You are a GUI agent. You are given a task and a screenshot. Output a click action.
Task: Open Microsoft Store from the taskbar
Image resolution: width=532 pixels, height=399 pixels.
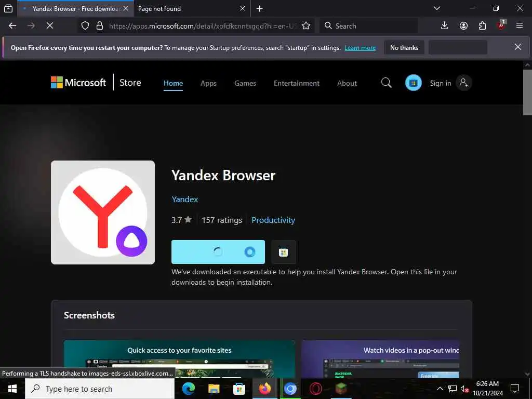(239, 389)
